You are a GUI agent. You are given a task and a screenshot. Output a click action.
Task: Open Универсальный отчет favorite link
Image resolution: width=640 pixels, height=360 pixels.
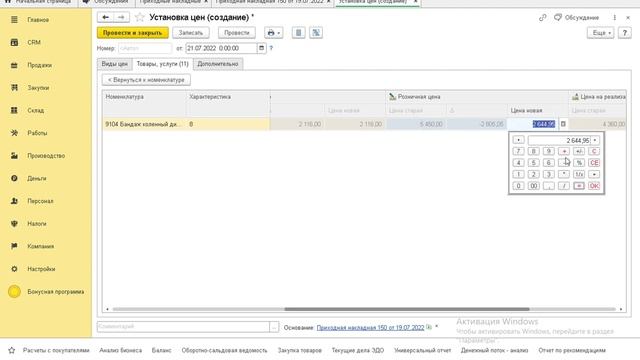[x=422, y=350]
